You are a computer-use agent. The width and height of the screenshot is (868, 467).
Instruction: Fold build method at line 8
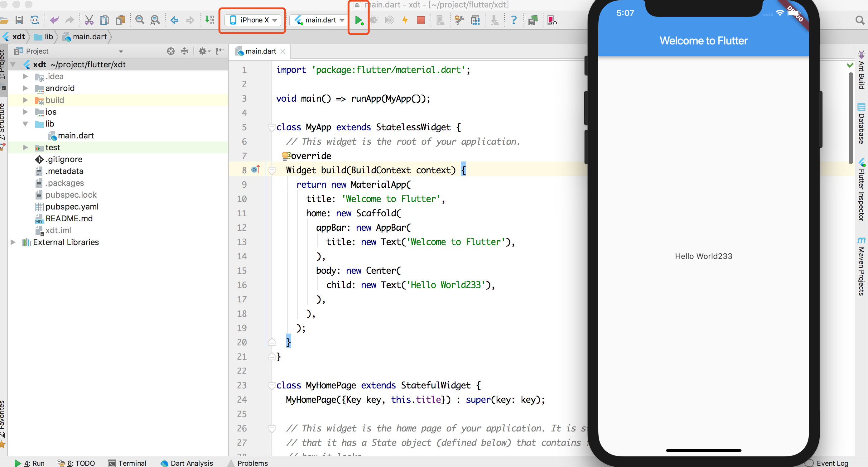coord(272,170)
